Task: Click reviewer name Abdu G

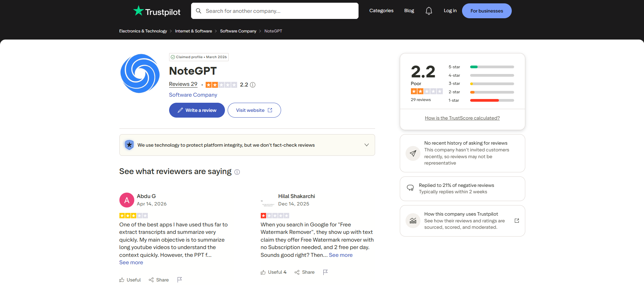Action: click(146, 196)
